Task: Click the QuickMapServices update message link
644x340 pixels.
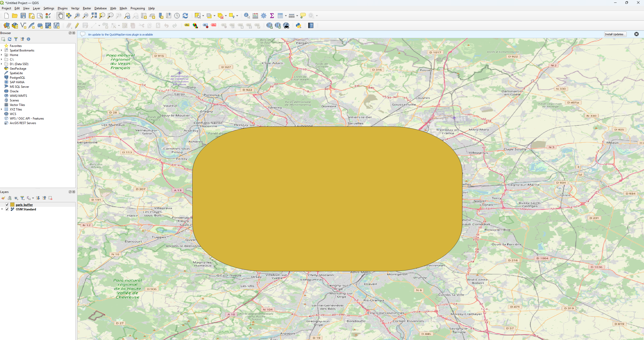Action: pos(120,35)
